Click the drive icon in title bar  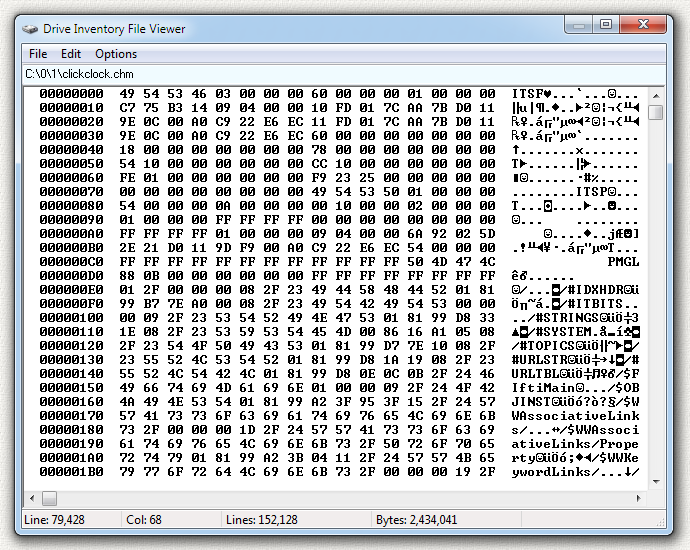coord(30,29)
